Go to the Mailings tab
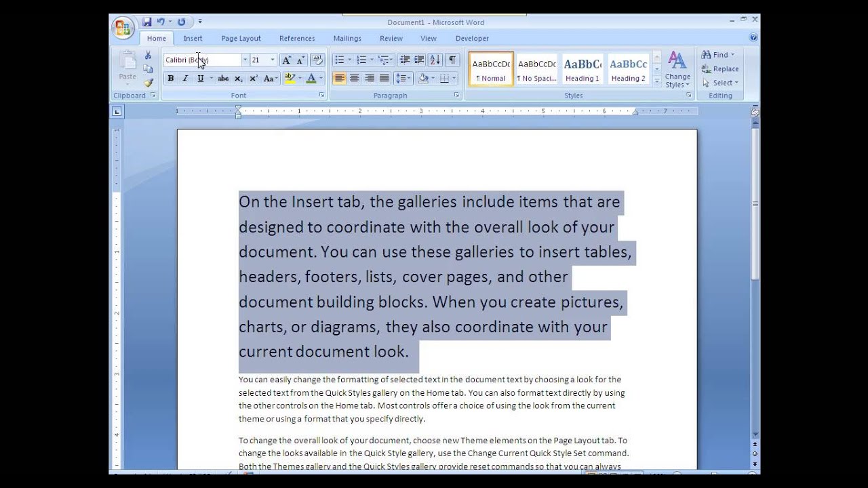868x488 pixels. tap(347, 39)
